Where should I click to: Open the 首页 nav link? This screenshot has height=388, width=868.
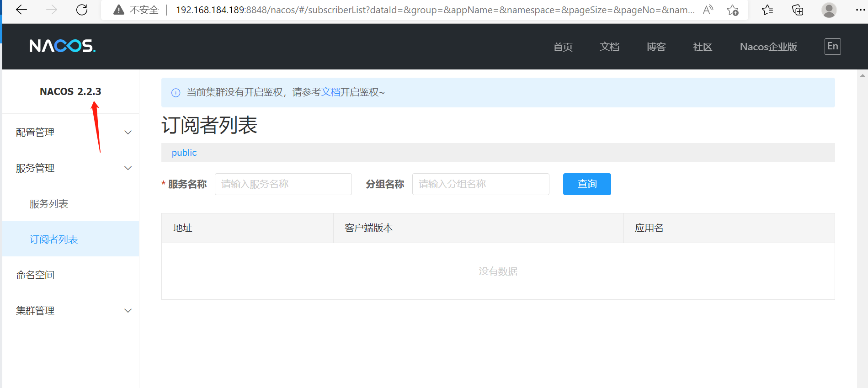(x=563, y=47)
